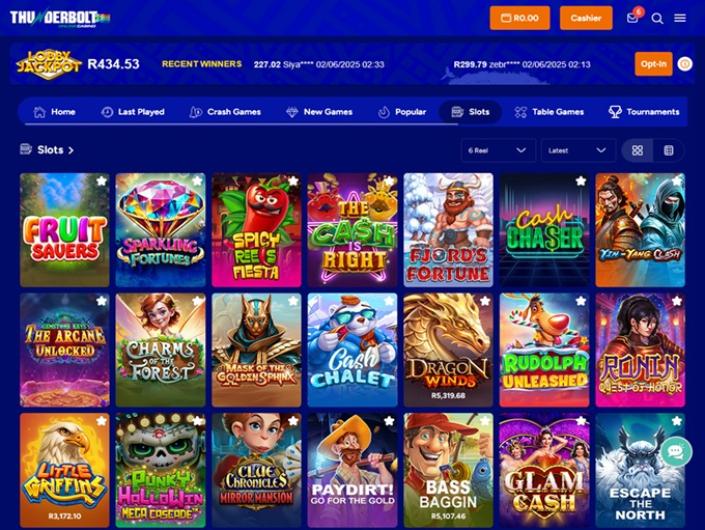Open the Rudolph Unleashed game thumbnail
The height and width of the screenshot is (530, 705).
pyautogui.click(x=544, y=350)
